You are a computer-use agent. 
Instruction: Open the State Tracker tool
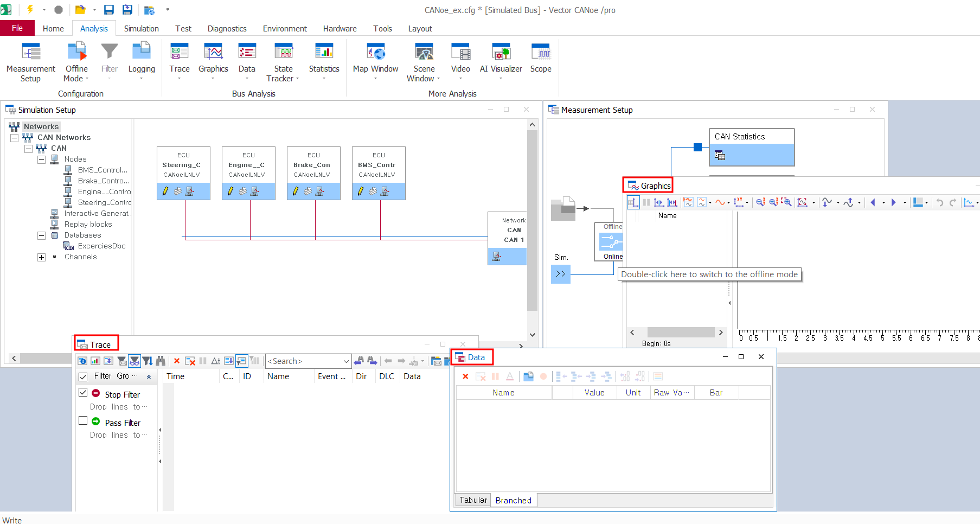click(x=283, y=62)
